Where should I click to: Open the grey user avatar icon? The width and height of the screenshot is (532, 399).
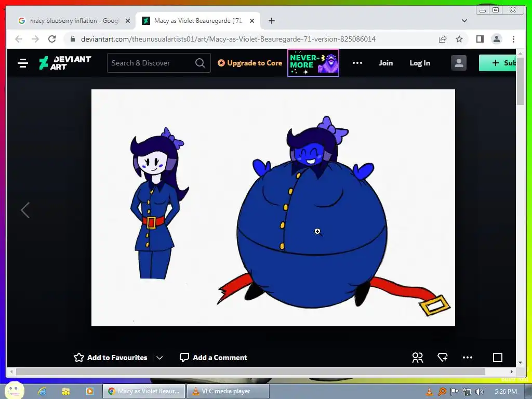pyautogui.click(x=459, y=63)
